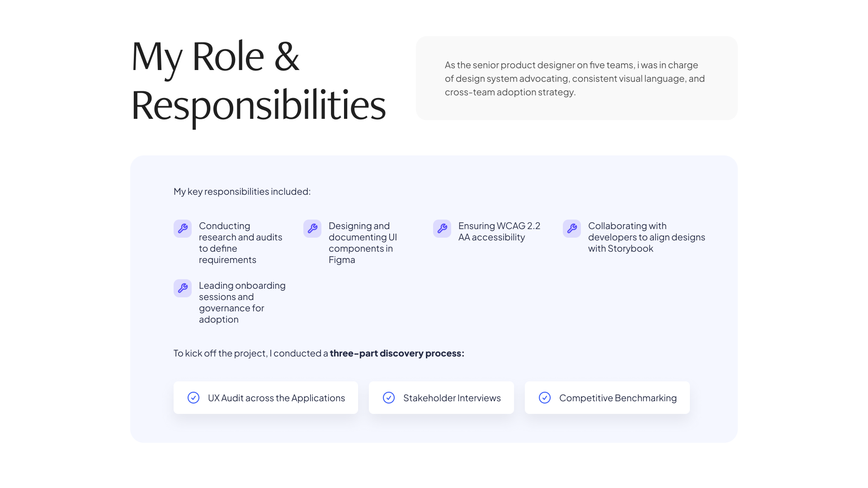868x488 pixels.
Task: Click the wrench icon beside Ensuring WCAG 2.2
Action: [442, 229]
